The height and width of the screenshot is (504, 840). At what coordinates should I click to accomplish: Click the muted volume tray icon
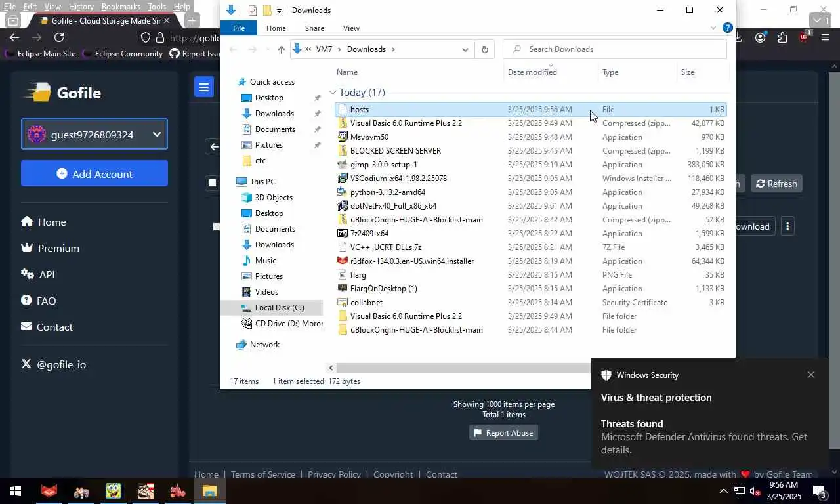coord(755,491)
